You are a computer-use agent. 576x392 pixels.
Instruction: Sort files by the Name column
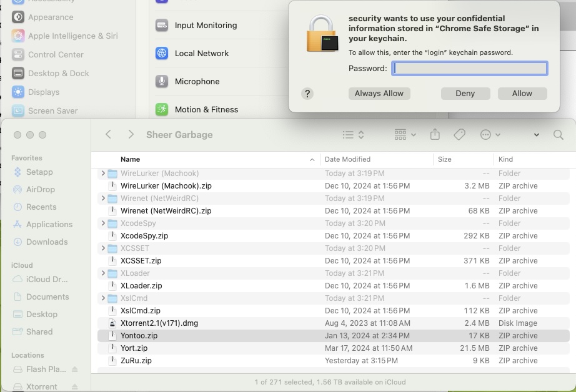point(131,160)
